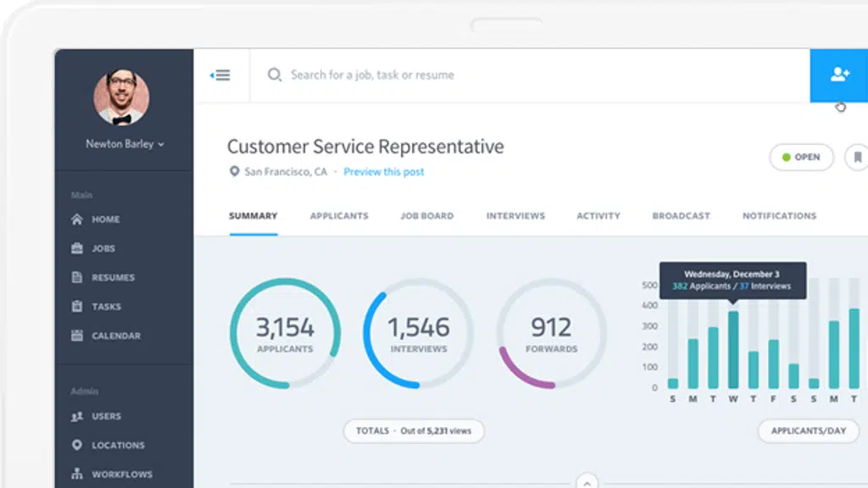Click the Preview this post link

click(384, 171)
